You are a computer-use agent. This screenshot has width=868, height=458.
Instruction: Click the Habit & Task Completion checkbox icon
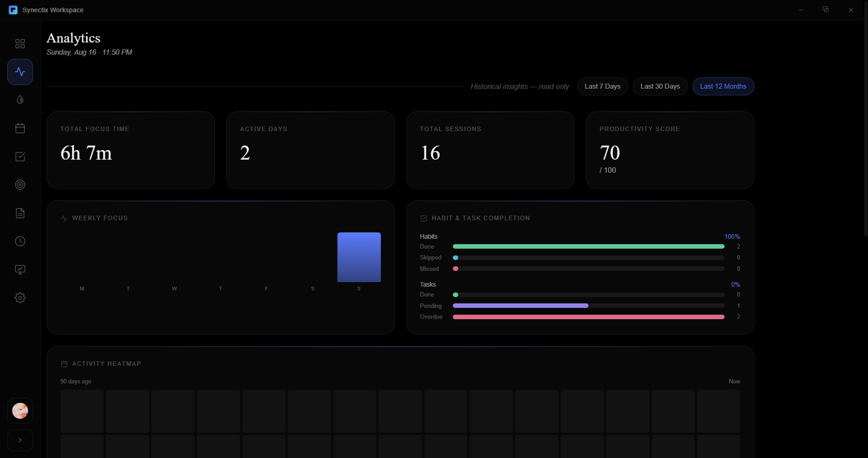click(x=424, y=218)
